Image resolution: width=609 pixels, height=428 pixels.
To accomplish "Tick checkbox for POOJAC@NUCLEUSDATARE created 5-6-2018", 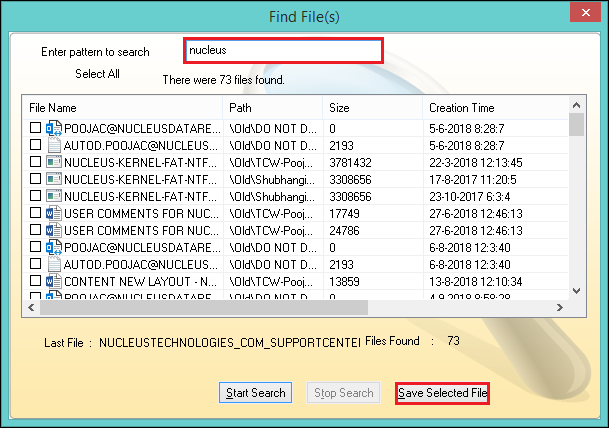I will click(x=35, y=127).
